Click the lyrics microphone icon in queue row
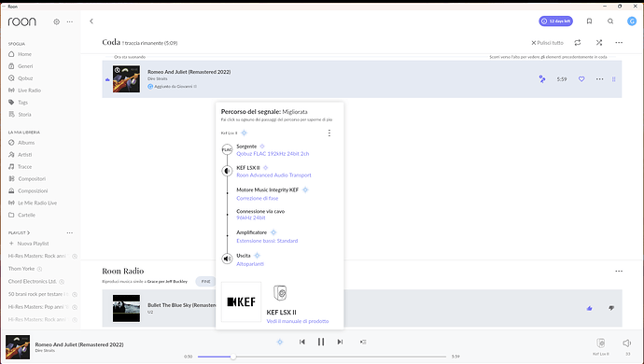644x364 pixels. tap(542, 79)
